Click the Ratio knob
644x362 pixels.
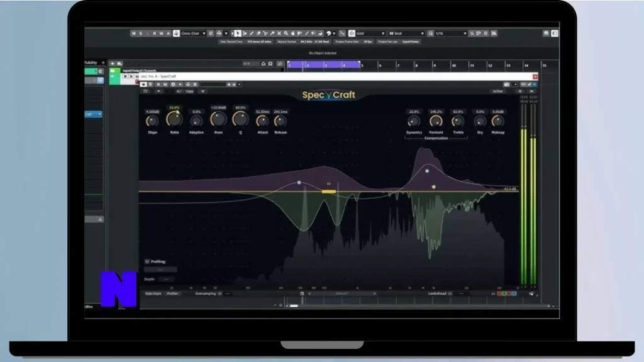click(174, 119)
